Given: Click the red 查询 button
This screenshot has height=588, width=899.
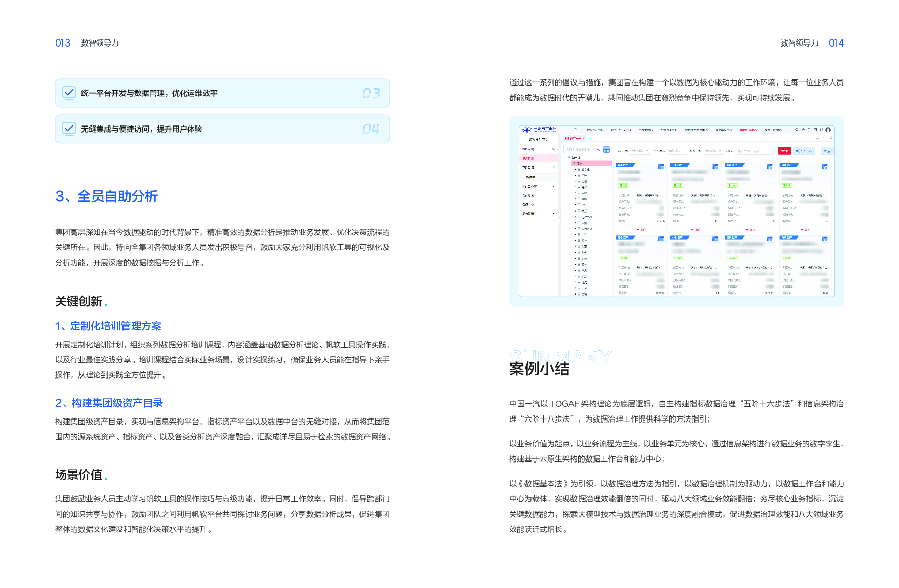Looking at the screenshot, I should click(x=784, y=151).
